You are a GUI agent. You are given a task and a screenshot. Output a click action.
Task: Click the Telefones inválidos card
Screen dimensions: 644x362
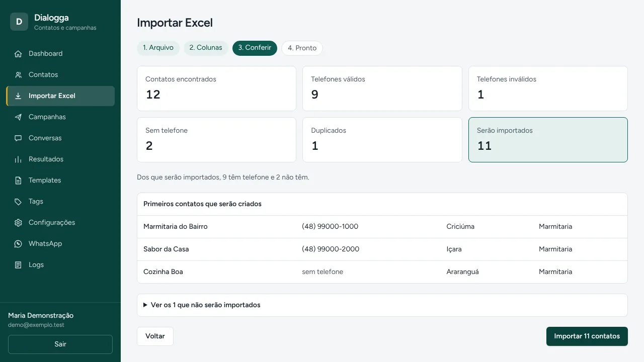tap(548, 88)
